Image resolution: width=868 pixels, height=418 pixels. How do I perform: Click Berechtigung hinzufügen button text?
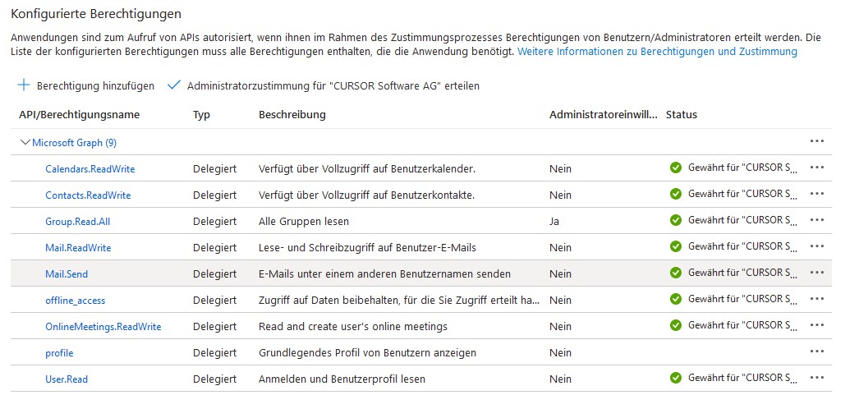(95, 86)
